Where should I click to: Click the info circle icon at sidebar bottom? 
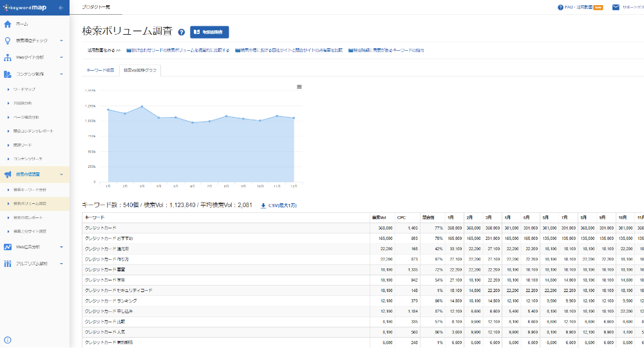pos(8,340)
